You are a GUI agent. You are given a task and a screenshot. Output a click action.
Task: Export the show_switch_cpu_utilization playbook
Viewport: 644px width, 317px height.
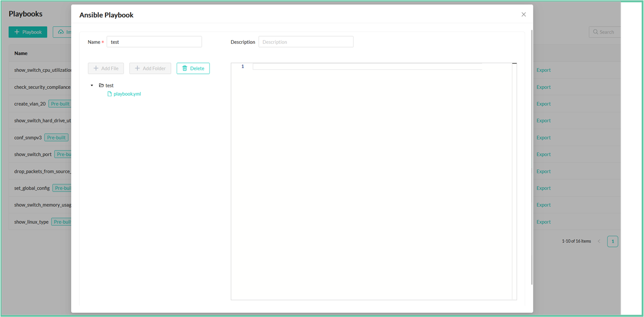[x=543, y=70]
